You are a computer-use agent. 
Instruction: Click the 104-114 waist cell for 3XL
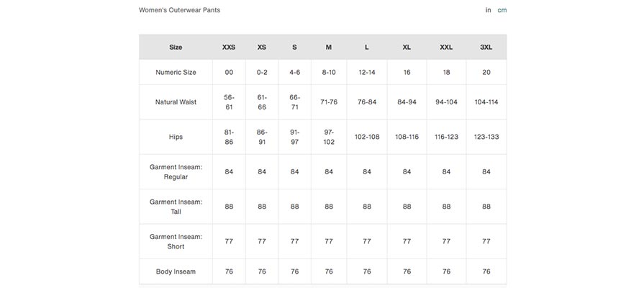(x=486, y=102)
